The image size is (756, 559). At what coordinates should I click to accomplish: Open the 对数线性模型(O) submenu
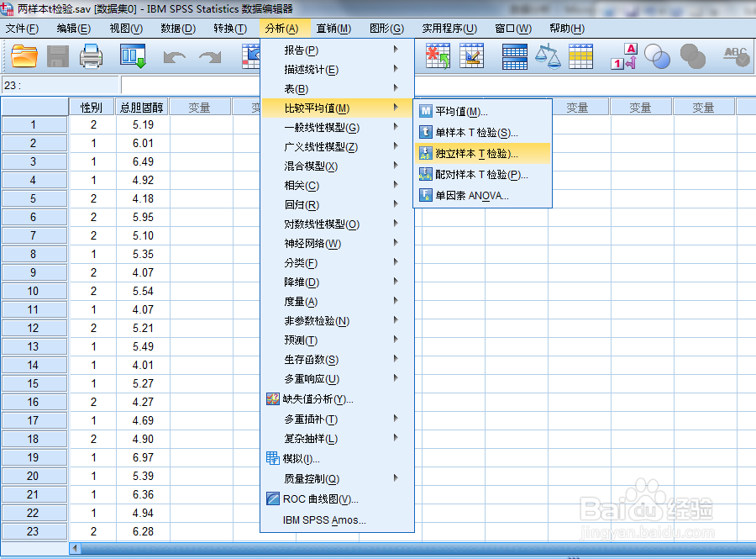tap(338, 224)
